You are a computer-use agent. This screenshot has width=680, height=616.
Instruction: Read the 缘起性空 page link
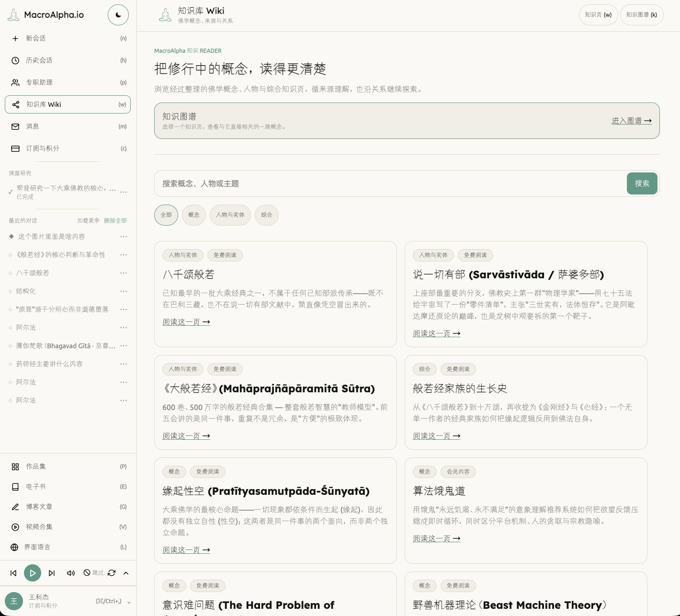[186, 550]
